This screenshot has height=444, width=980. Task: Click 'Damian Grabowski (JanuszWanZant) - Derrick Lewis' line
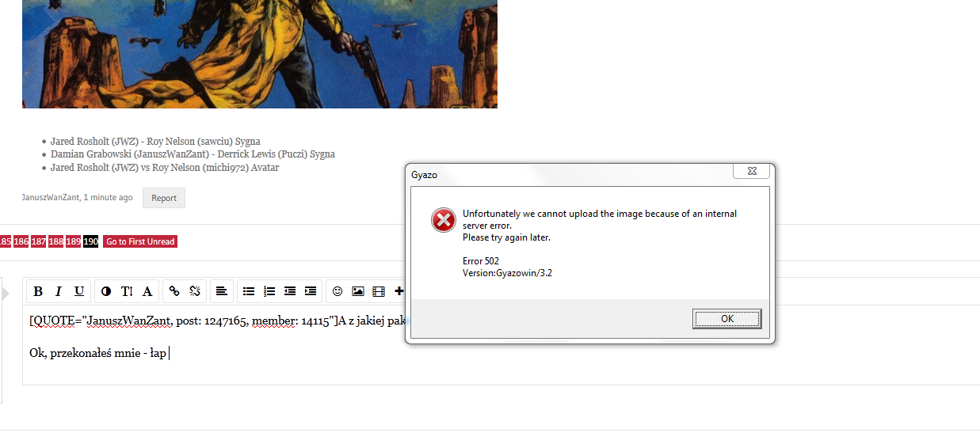click(193, 154)
